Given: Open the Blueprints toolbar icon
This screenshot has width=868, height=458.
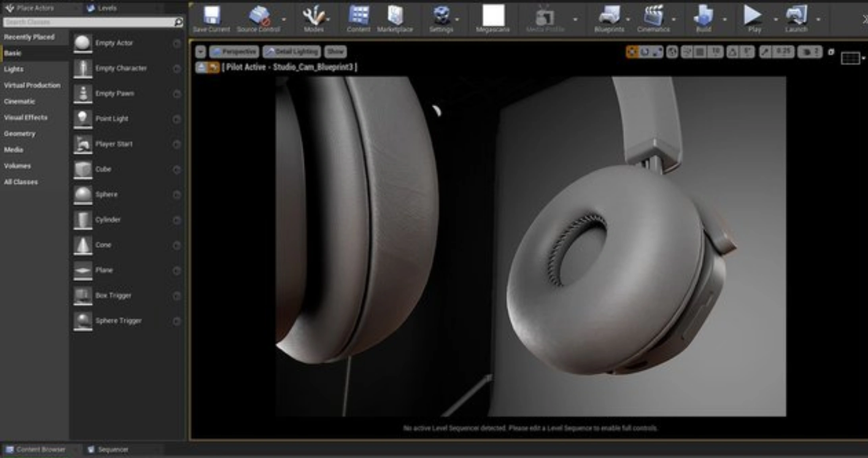Looking at the screenshot, I should [609, 18].
